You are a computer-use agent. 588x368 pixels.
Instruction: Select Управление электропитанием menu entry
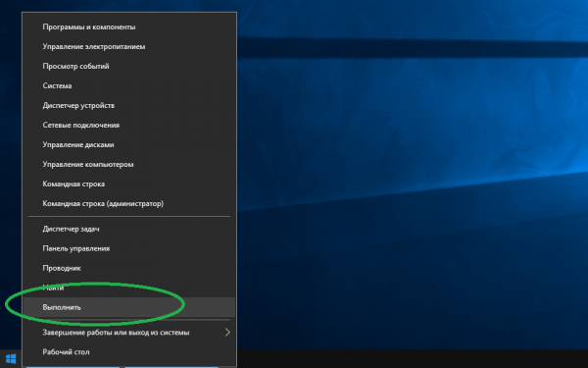click(x=129, y=46)
